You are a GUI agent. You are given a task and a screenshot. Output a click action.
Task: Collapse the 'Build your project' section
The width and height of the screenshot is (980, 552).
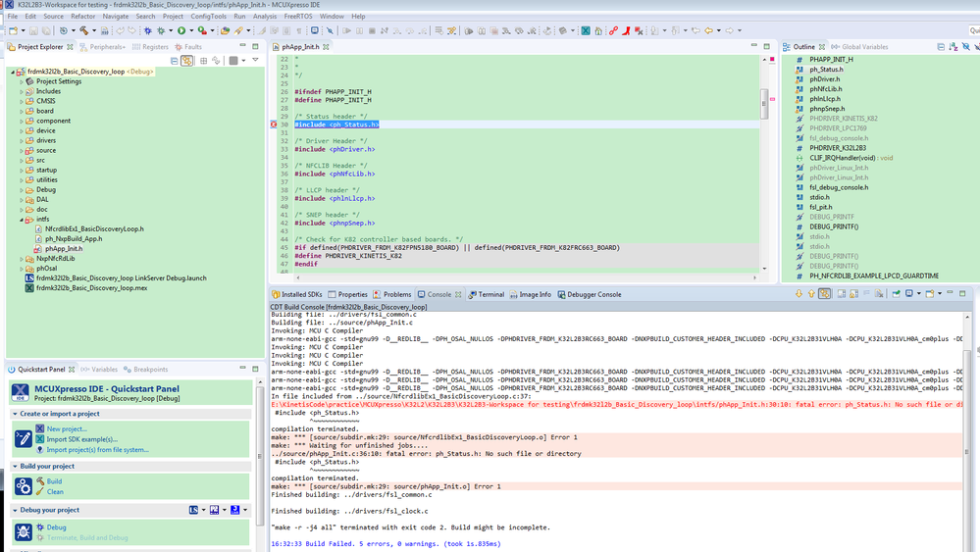coord(16,467)
